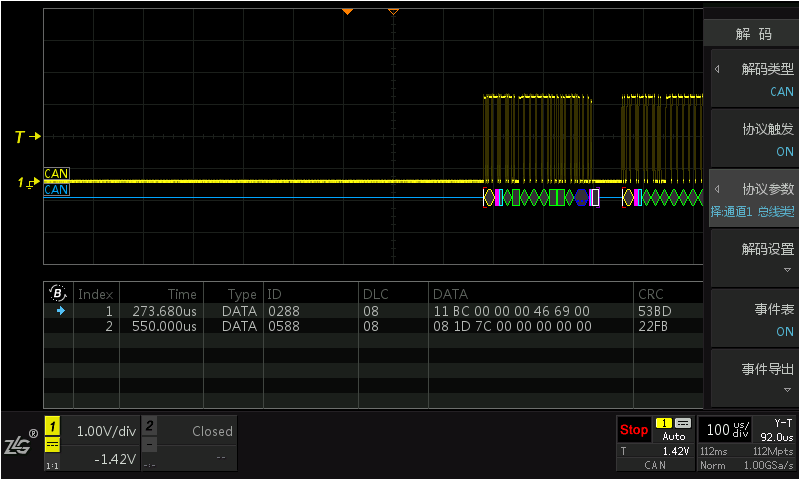Screen dimensions: 800x480
Task: Click the 1.00GSa/s sample rate
Action: (x=768, y=465)
